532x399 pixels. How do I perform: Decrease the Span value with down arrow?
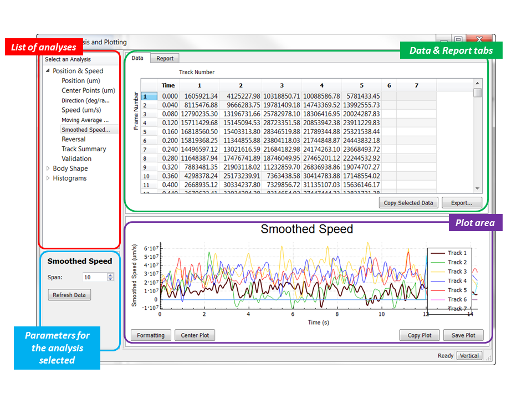[x=110, y=279]
